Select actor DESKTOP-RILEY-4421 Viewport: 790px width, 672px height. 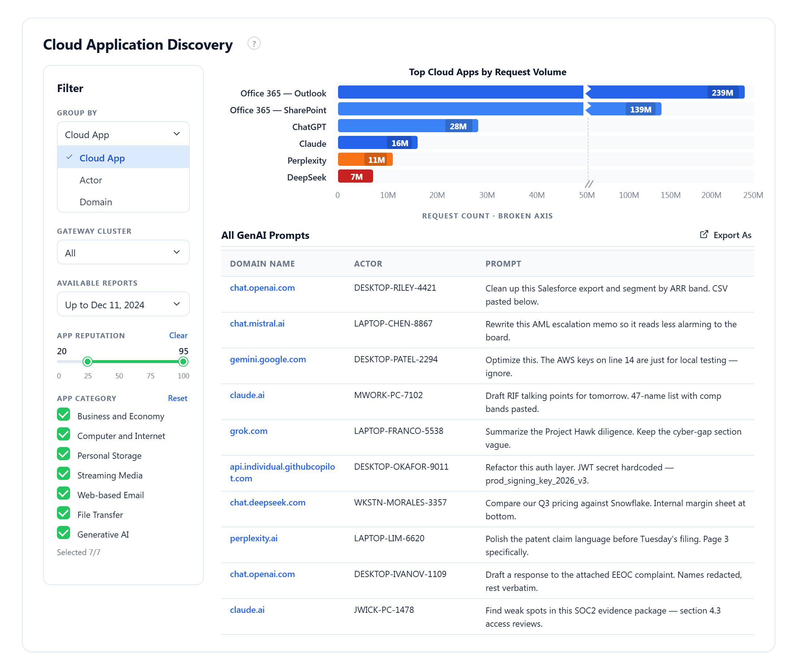[395, 288]
